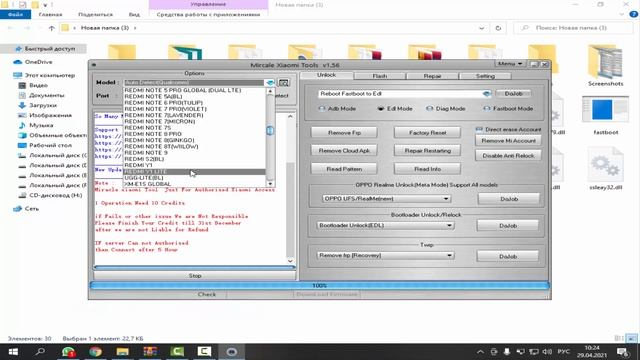640x360 pixels.
Task: Click the Factory Reset button
Action: click(x=427, y=133)
